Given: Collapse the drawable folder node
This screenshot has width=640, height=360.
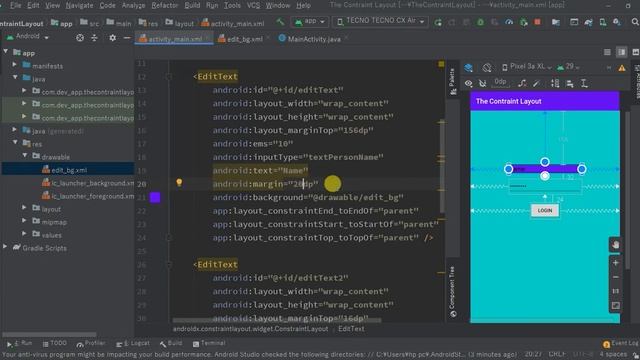Looking at the screenshot, I should click(x=25, y=156).
